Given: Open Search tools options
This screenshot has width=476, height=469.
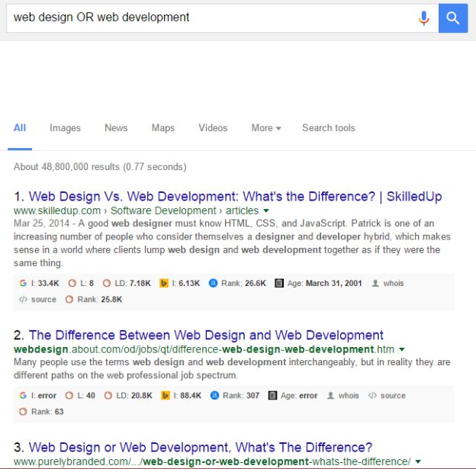Looking at the screenshot, I should (x=329, y=128).
